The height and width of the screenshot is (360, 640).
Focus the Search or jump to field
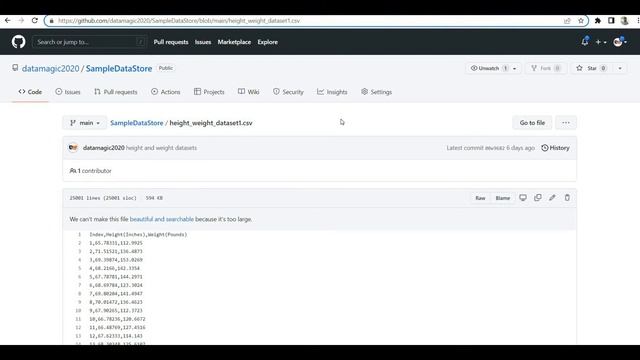pos(89,42)
